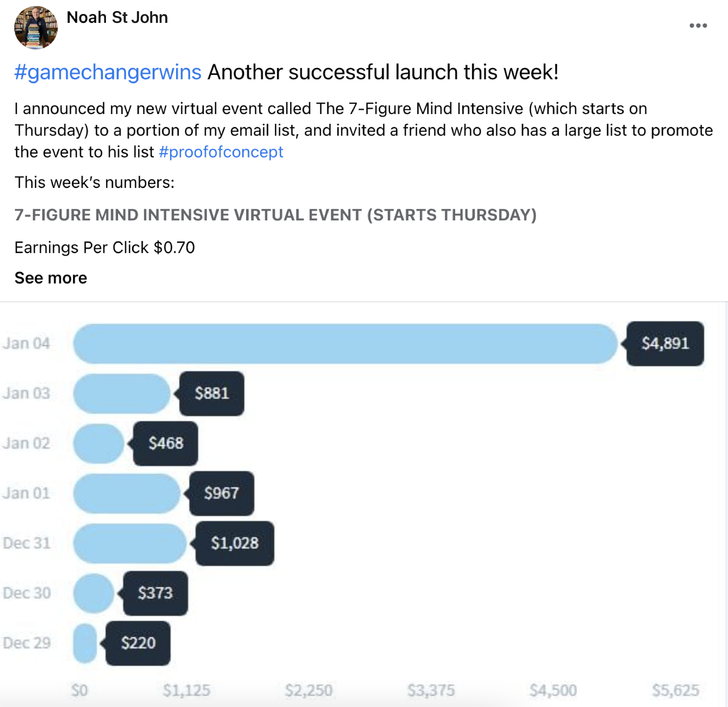Click the #proofofconcept hashtag
728x707 pixels.
(221, 152)
